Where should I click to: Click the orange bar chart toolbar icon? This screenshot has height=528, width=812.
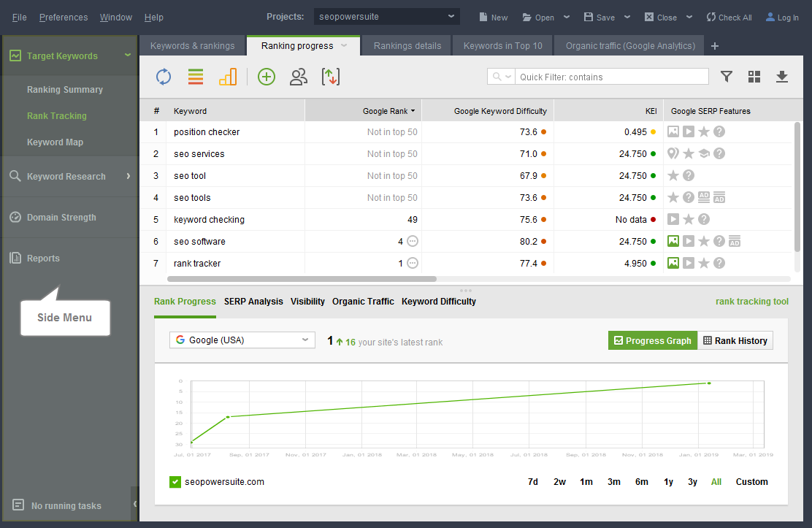pos(228,77)
